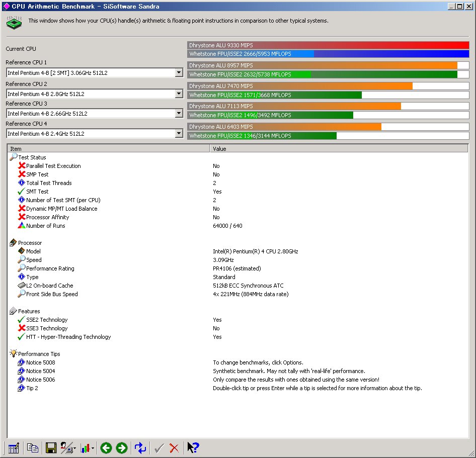Open the Reference CPU 1 dropdown arrow
Screen dimensions: 476x458
click(x=179, y=72)
